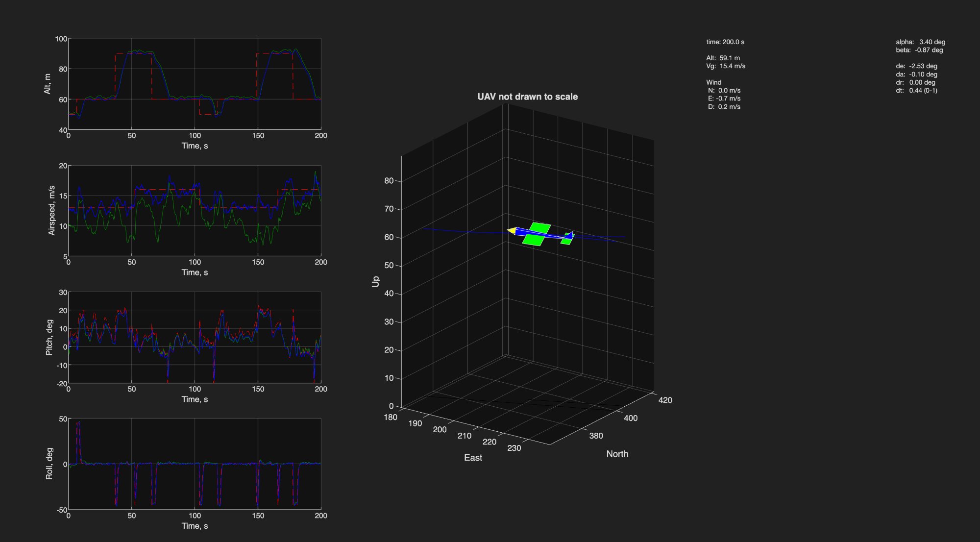Toggle the alpha angle display
The image size is (980, 542).
click(x=920, y=42)
